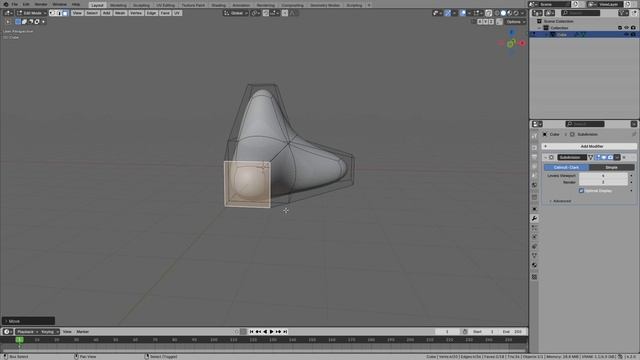Open the Global transform orientation dropdown

point(235,13)
